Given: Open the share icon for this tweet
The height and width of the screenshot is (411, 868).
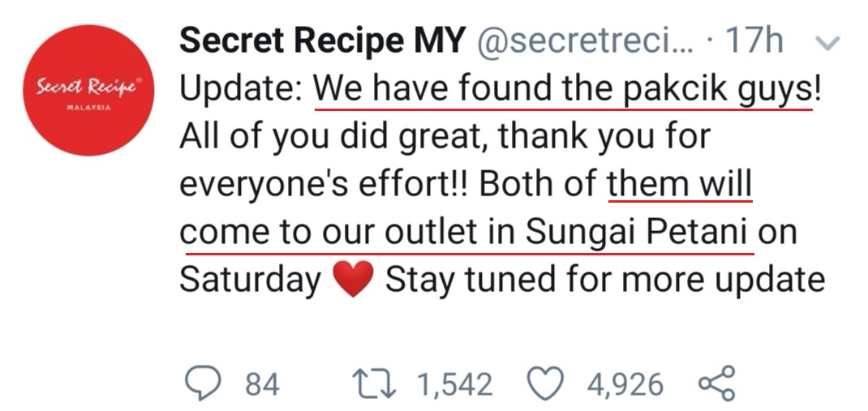Looking at the screenshot, I should pyautogui.click(x=716, y=383).
